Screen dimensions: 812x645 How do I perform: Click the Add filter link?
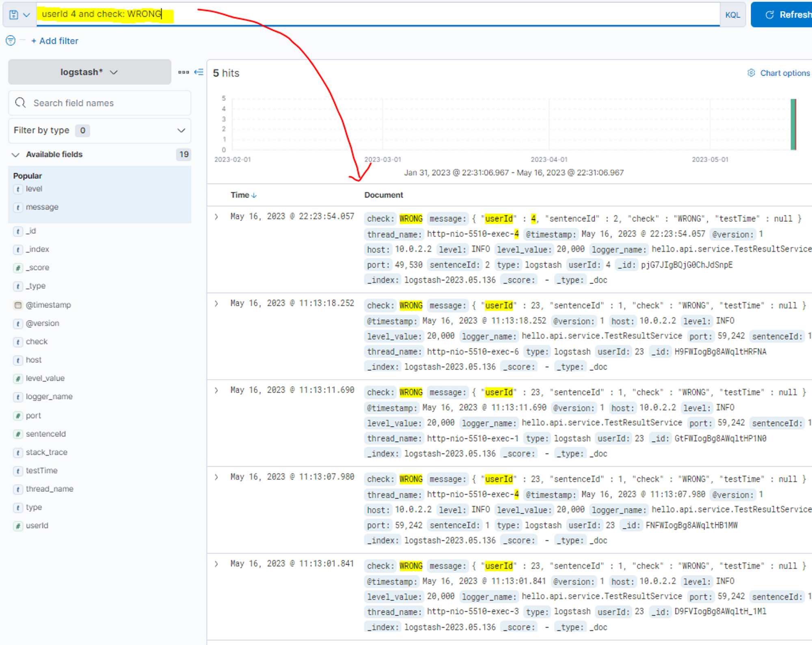pyautogui.click(x=55, y=41)
